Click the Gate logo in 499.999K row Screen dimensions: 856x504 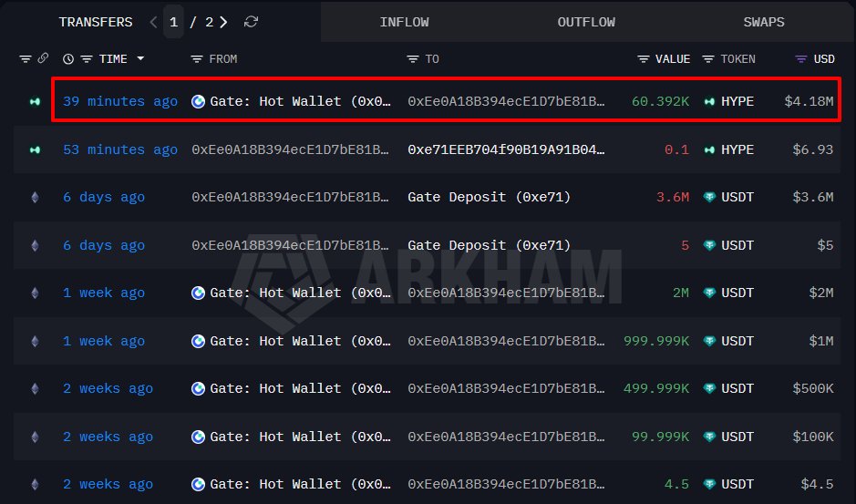[198, 389]
